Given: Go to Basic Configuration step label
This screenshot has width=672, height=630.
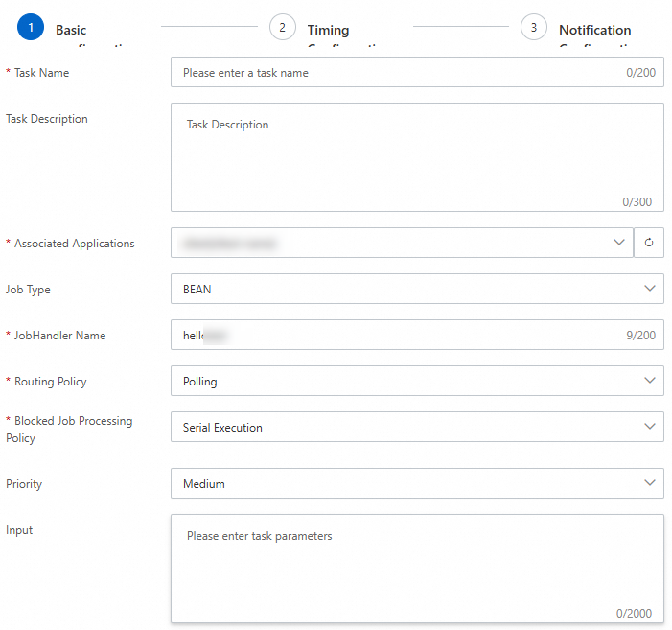Looking at the screenshot, I should pyautogui.click(x=71, y=31).
